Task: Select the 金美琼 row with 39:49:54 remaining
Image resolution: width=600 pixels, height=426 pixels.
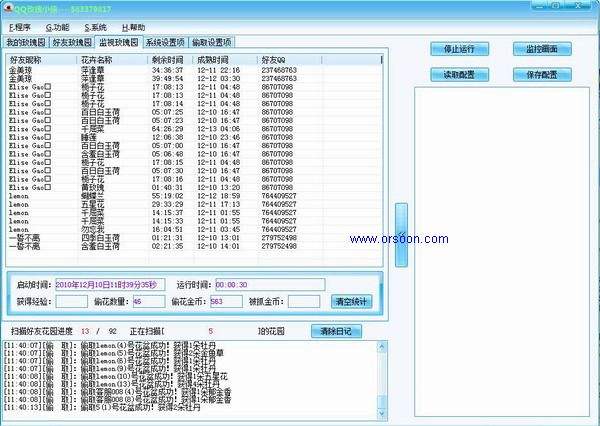Action: click(x=194, y=78)
